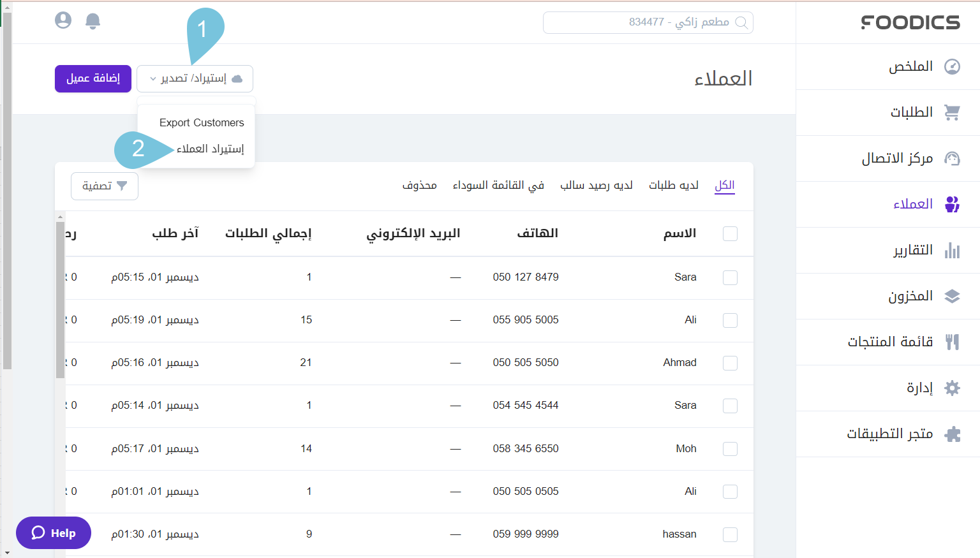This screenshot has height=558, width=980.
Task: Open the إستيراد/ تصدير dropdown
Action: tap(195, 78)
